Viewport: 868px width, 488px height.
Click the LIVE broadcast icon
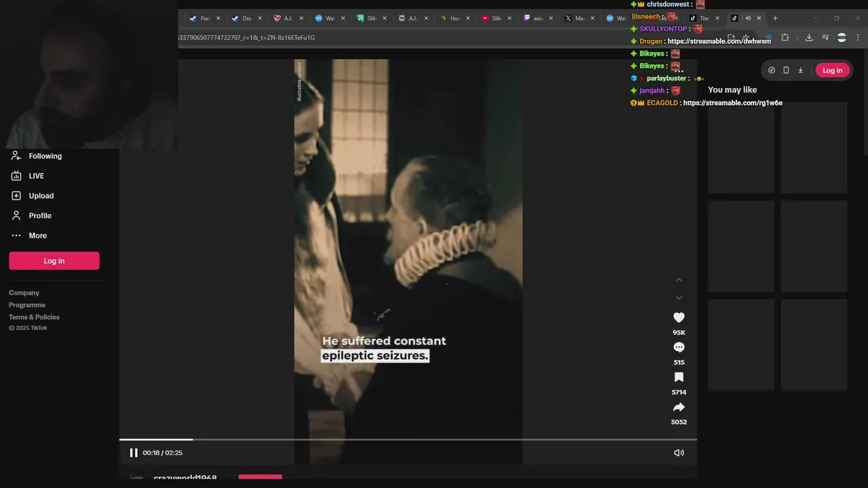point(16,176)
